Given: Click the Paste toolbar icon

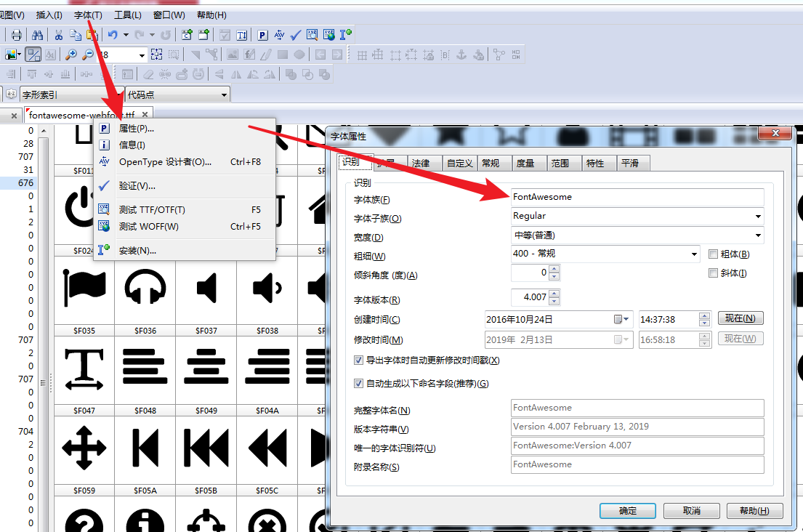Looking at the screenshot, I should 92,34.
